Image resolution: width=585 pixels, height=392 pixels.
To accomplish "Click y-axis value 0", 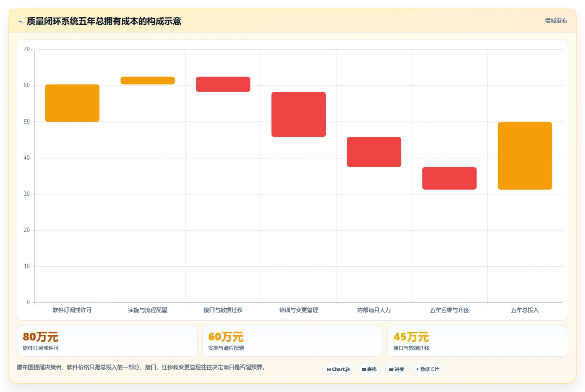I will coord(28,302).
